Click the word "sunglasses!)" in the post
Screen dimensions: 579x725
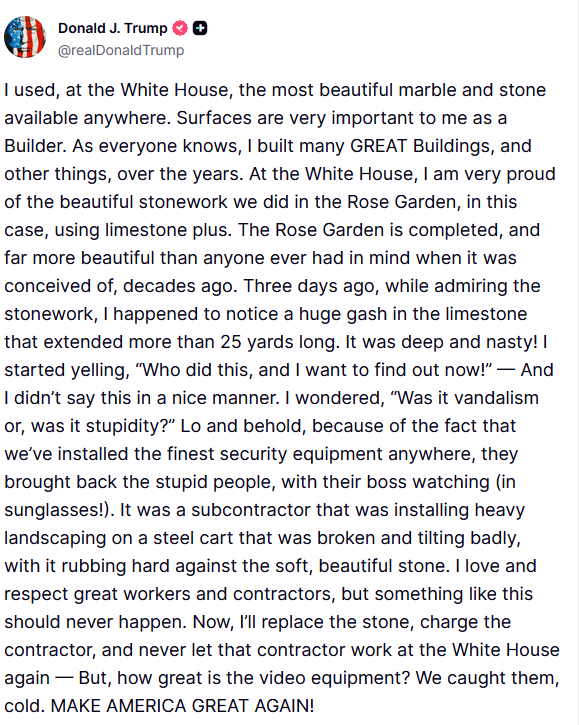[x=60, y=510]
